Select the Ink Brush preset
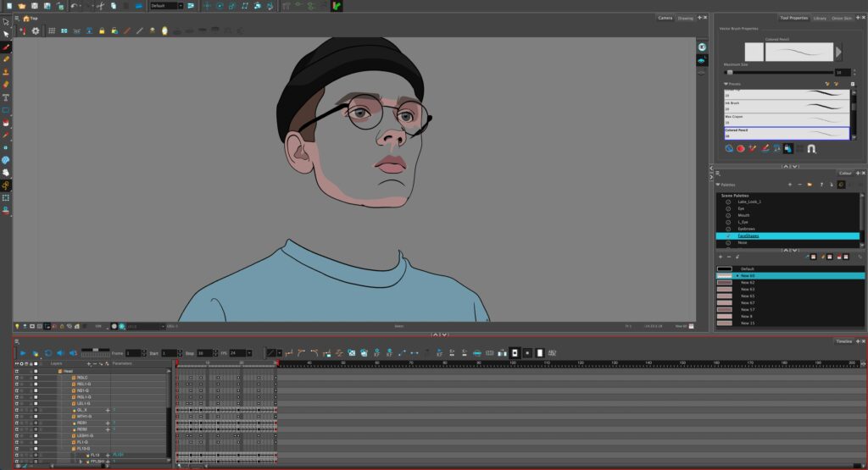The height and width of the screenshot is (470, 868). (787, 106)
